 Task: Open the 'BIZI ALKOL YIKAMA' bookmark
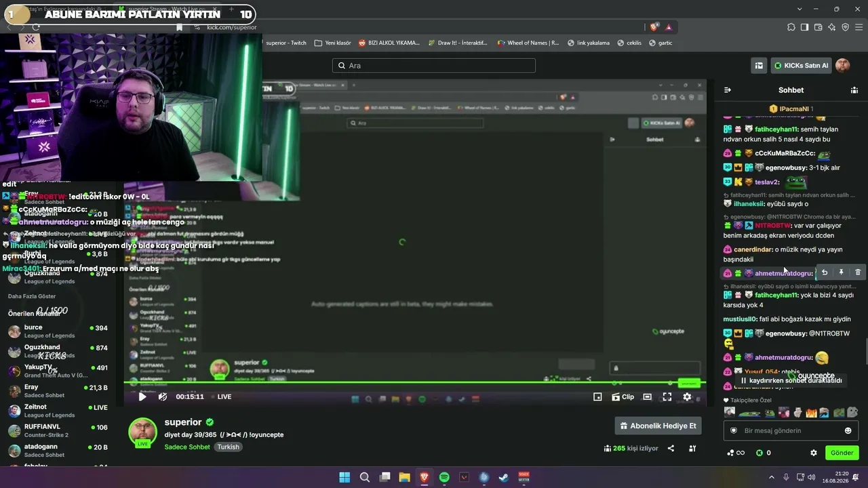[x=389, y=43]
